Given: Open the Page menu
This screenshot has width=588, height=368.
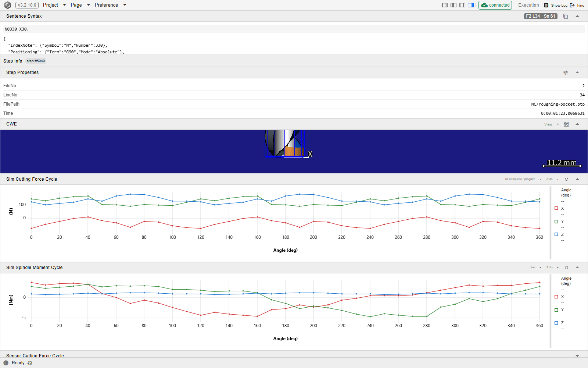Looking at the screenshot, I should (x=80, y=5).
